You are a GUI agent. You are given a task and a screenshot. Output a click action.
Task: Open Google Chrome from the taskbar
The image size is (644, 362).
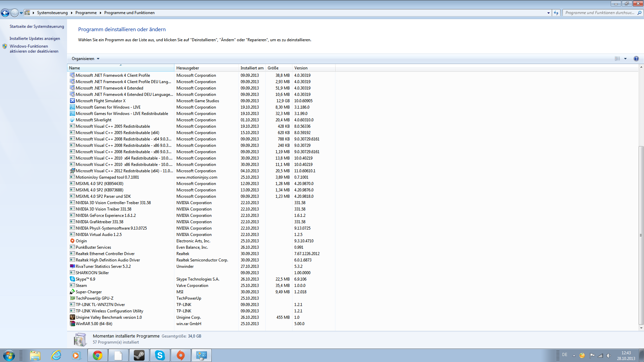(98, 355)
